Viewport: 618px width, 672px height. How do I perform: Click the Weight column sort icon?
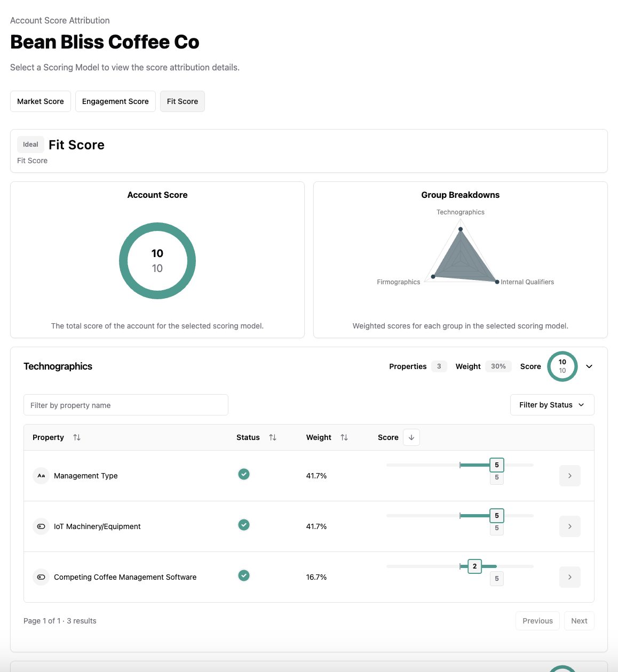pos(344,437)
